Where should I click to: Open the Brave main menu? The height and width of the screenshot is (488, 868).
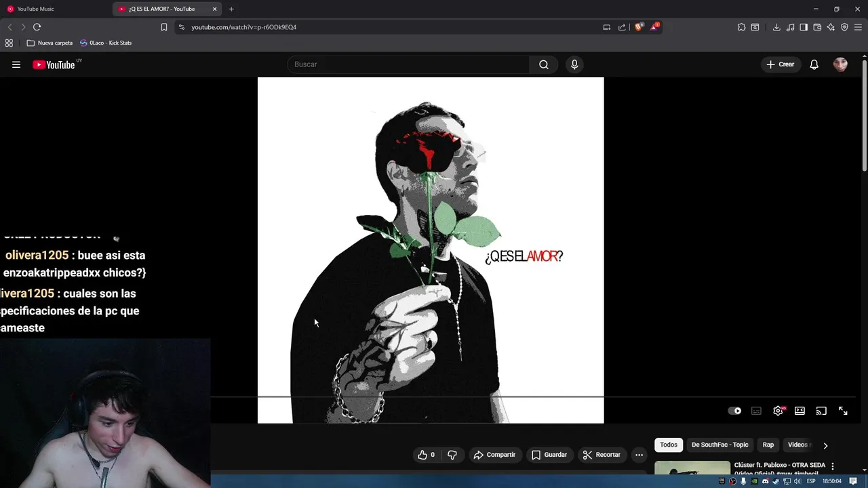point(858,27)
